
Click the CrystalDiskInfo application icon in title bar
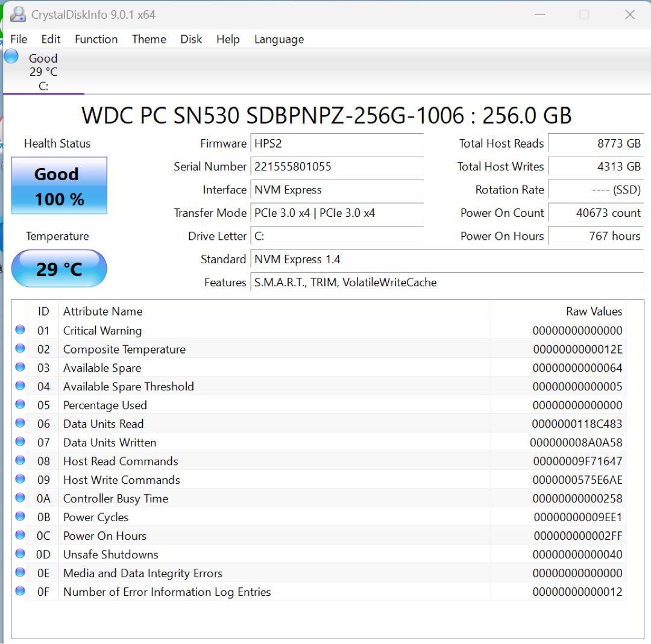tap(17, 14)
